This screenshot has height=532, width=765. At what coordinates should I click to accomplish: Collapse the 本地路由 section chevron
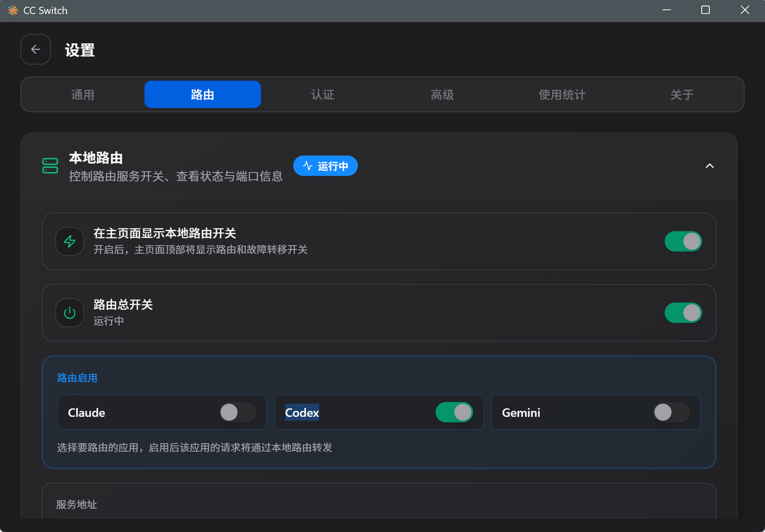(710, 166)
